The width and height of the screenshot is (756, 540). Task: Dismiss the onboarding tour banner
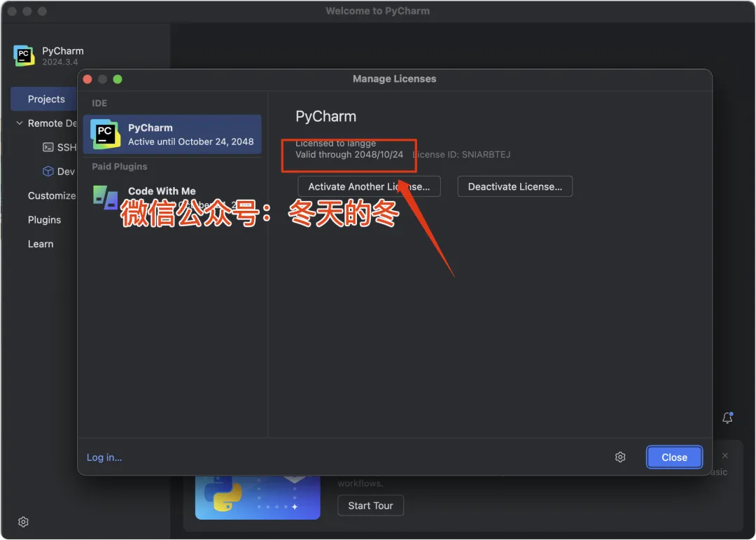coord(724,455)
